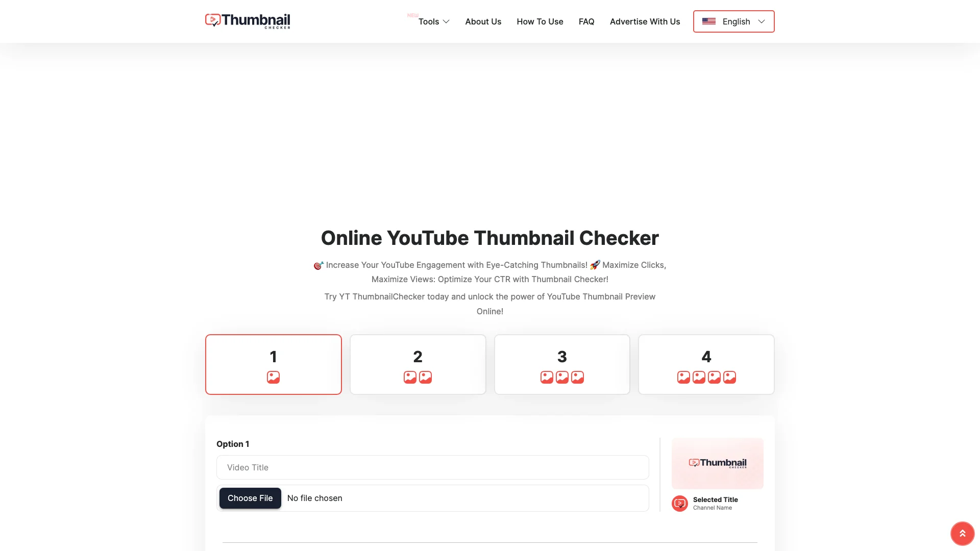Click the channel avatar icon in preview

click(x=680, y=503)
